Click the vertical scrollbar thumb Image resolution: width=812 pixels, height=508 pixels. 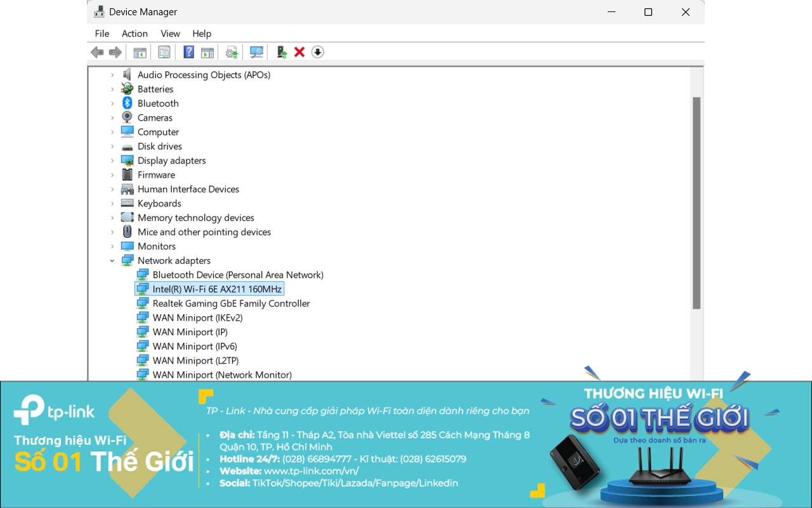(x=697, y=203)
